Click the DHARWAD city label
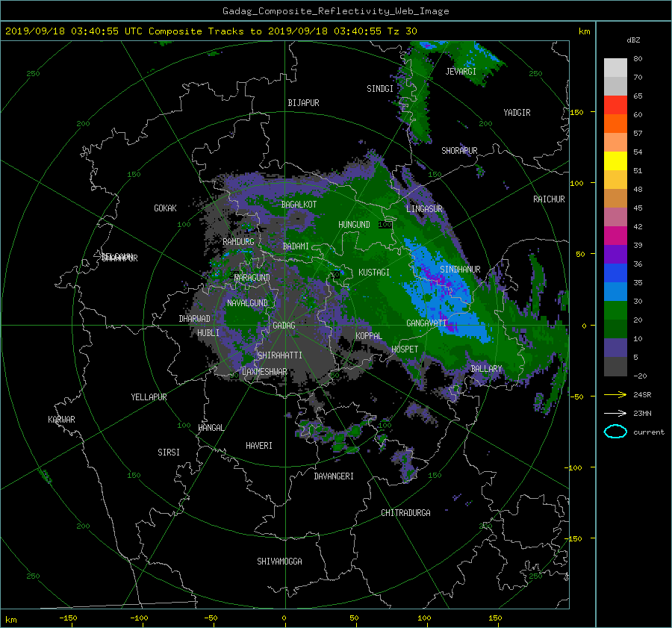 (194, 319)
